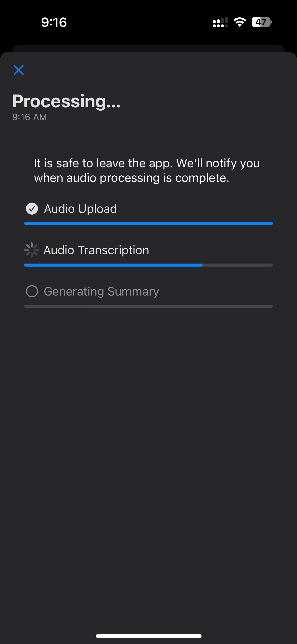Close the Processing sheet with the blue X

click(19, 70)
